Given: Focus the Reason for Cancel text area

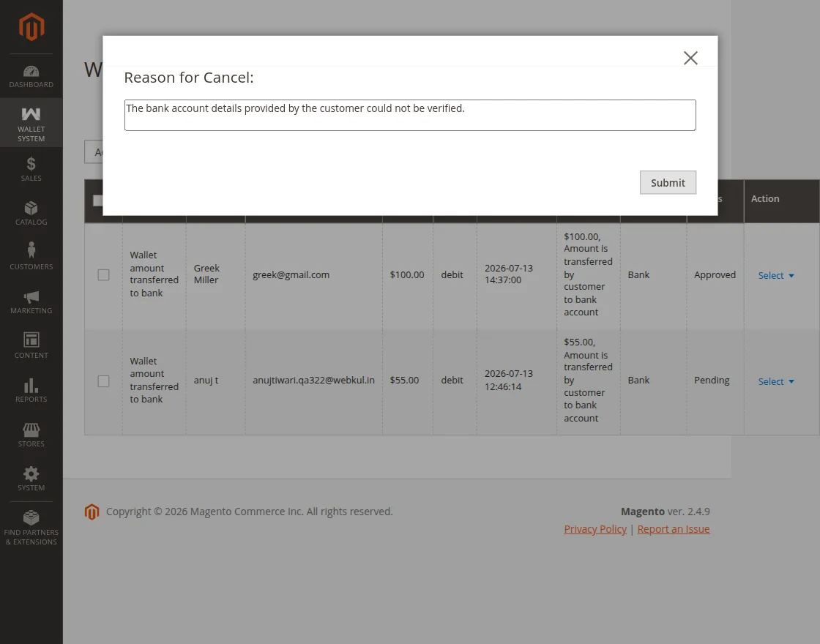Looking at the screenshot, I should coord(410,115).
